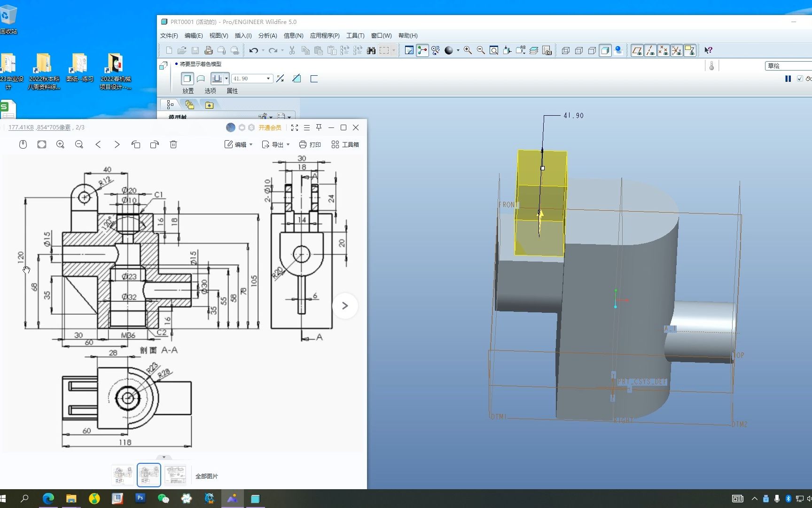Open 视图(V) menu
Image resolution: width=812 pixels, height=508 pixels.
click(219, 36)
